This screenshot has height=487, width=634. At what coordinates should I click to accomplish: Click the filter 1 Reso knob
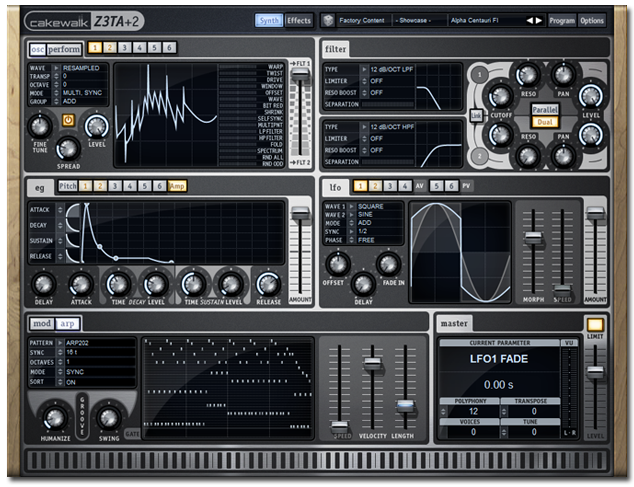point(528,74)
